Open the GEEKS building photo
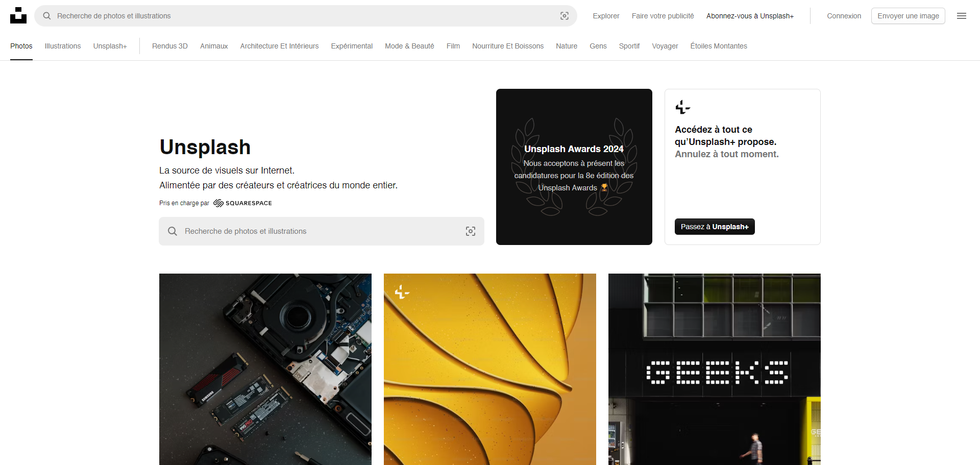 click(x=715, y=369)
